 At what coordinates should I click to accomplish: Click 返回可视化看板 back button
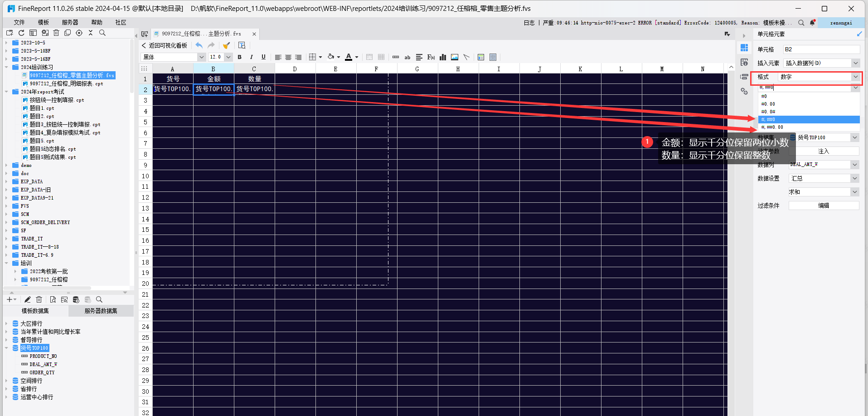point(164,45)
